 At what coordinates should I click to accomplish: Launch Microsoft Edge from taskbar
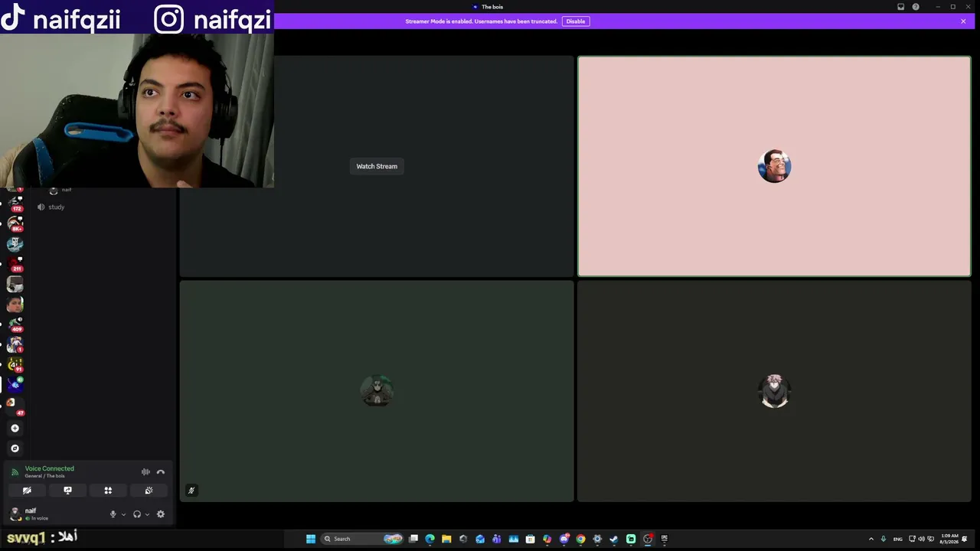point(430,539)
